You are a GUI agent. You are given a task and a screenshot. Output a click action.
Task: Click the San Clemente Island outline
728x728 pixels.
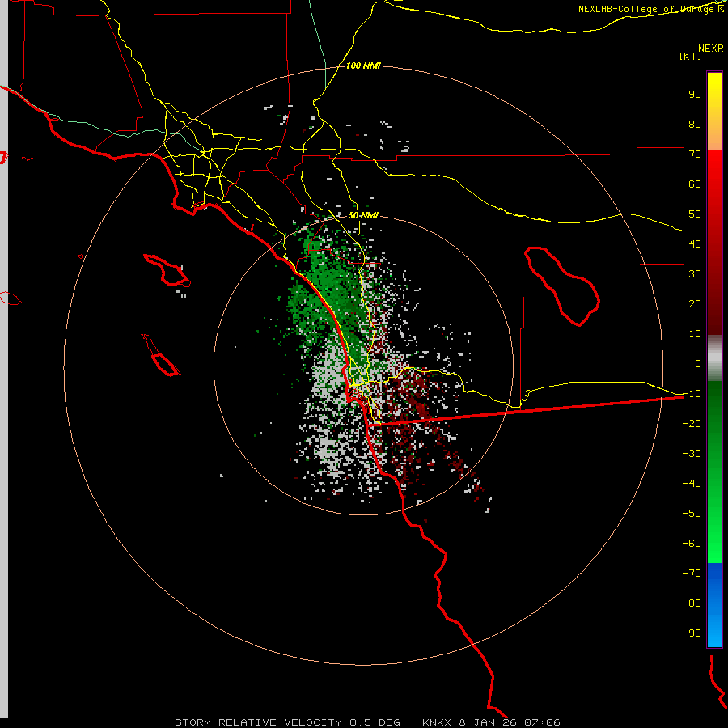point(161,355)
